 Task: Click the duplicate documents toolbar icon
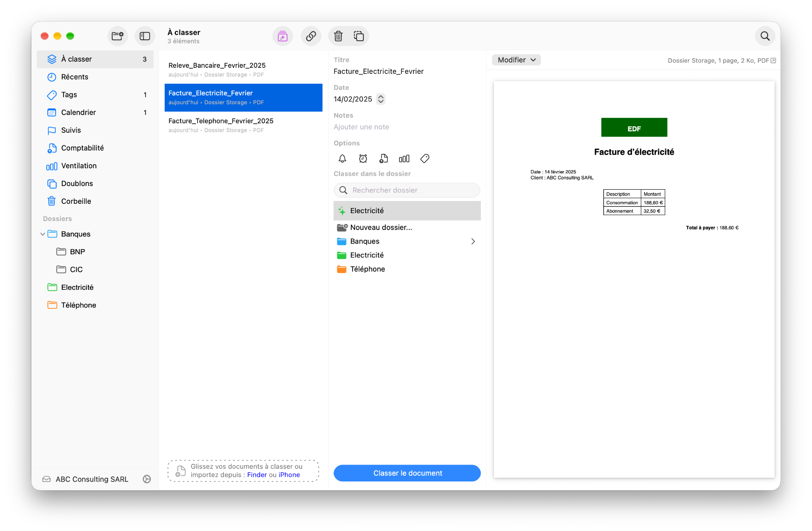tap(359, 36)
